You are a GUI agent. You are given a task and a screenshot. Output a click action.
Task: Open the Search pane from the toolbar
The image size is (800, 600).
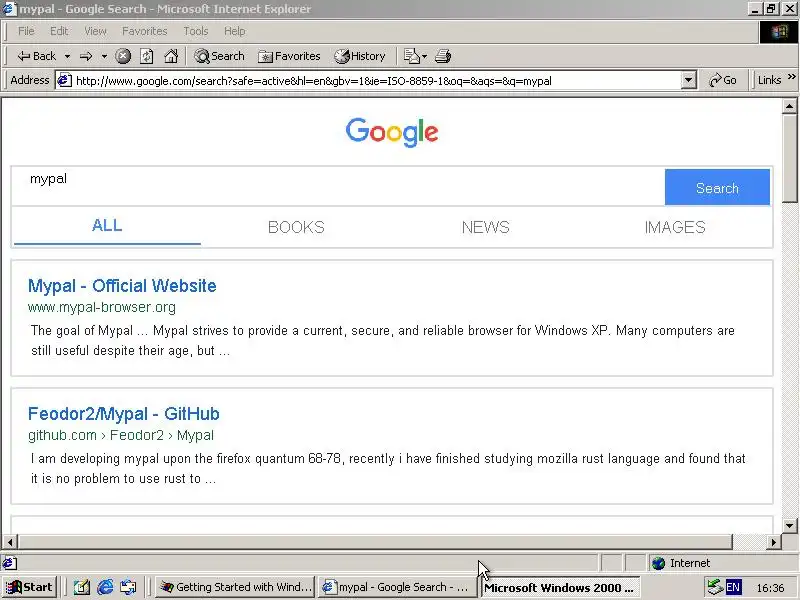tap(219, 56)
